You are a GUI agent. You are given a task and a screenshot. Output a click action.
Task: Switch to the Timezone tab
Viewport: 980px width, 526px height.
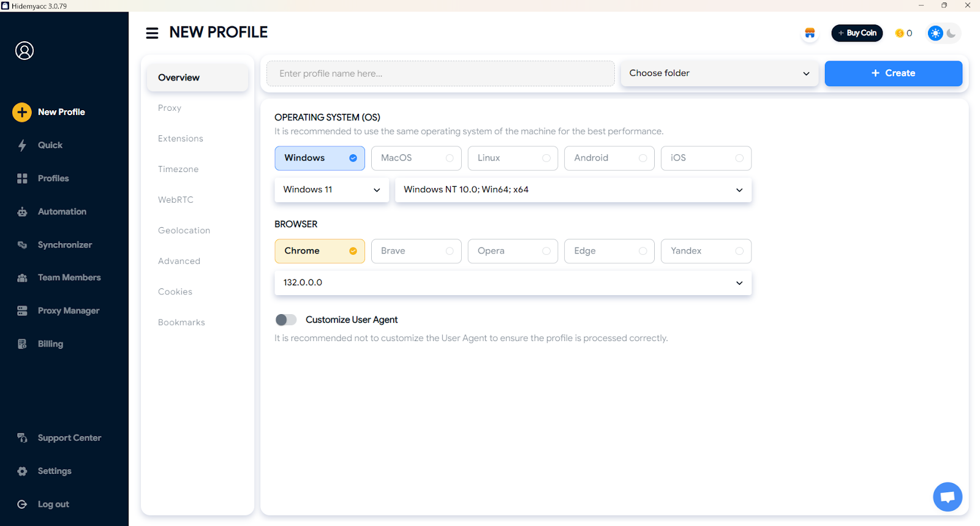(x=178, y=169)
